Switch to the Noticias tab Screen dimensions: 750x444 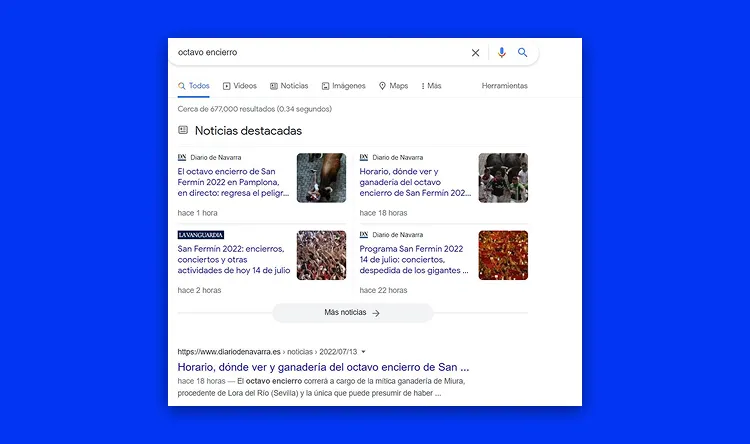[289, 86]
